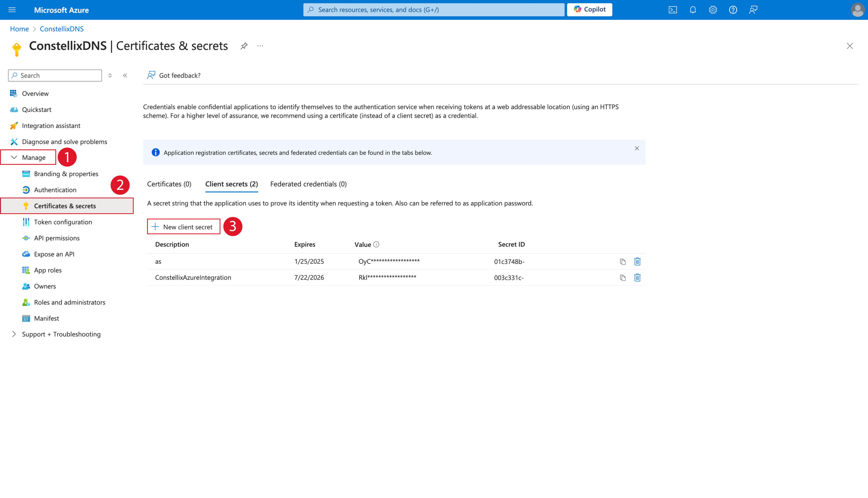The height and width of the screenshot is (498, 868).
Task: Open the notifications bell
Action: pos(693,10)
